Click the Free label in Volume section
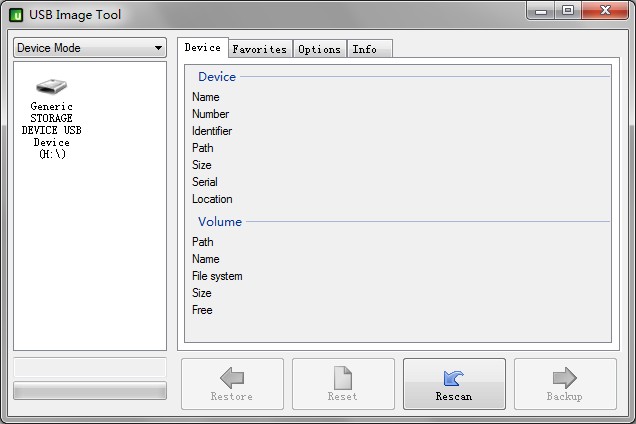 tap(202, 310)
